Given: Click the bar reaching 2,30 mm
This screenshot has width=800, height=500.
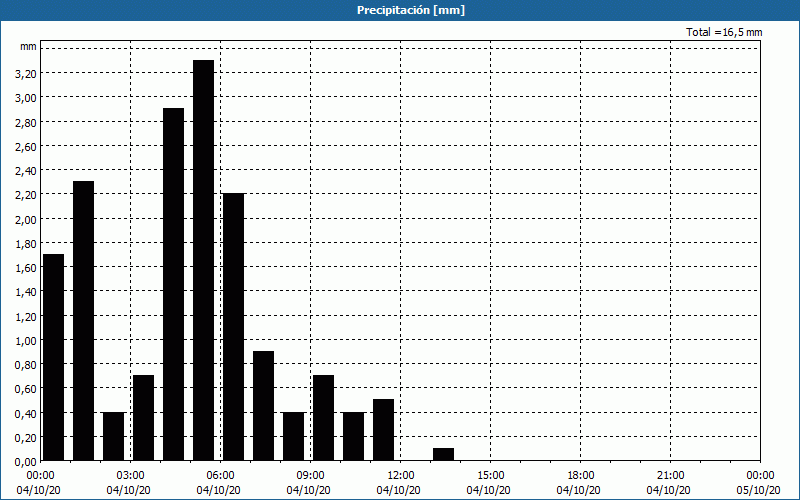Looking at the screenshot, I should coord(84,321).
